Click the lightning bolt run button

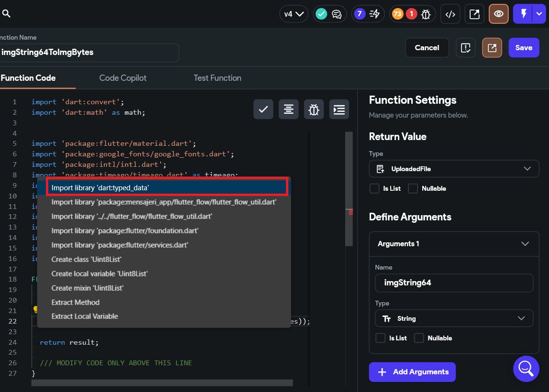tap(524, 14)
